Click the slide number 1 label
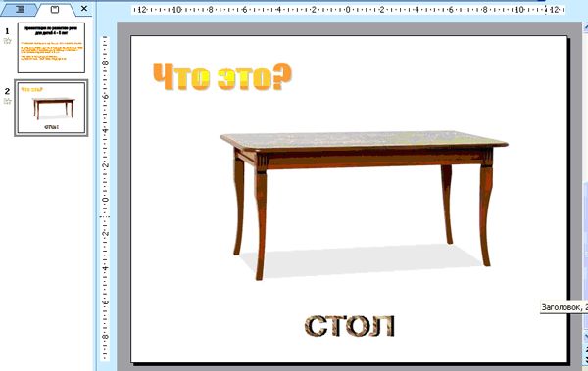Image resolution: width=588 pixels, height=371 pixels. click(7, 32)
